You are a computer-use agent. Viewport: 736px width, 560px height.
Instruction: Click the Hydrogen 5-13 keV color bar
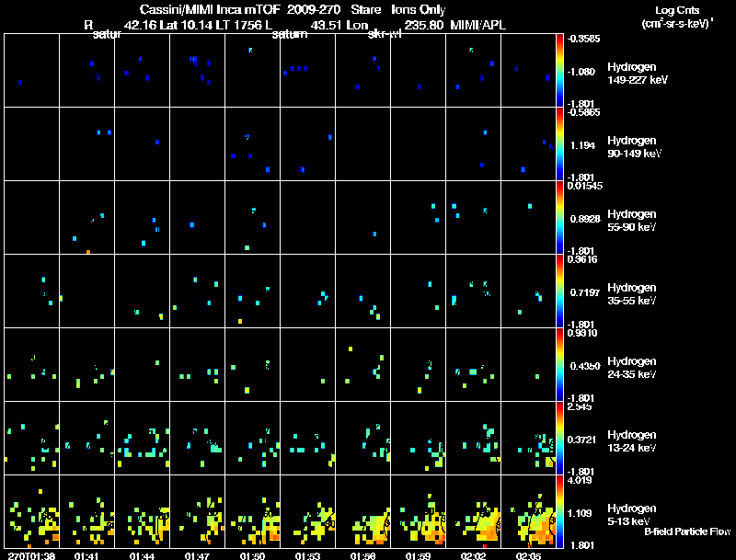pos(559,511)
